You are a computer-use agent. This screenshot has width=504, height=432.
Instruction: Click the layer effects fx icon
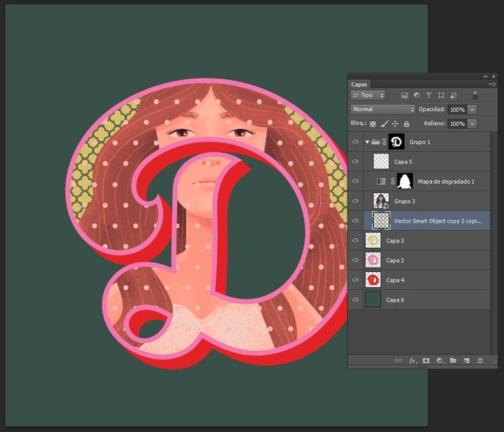click(413, 361)
